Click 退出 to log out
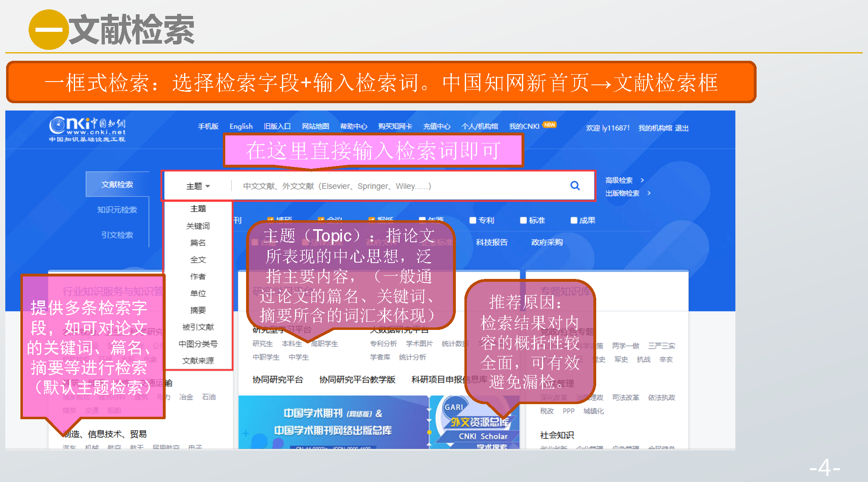The height and width of the screenshot is (482, 868). pyautogui.click(x=682, y=128)
